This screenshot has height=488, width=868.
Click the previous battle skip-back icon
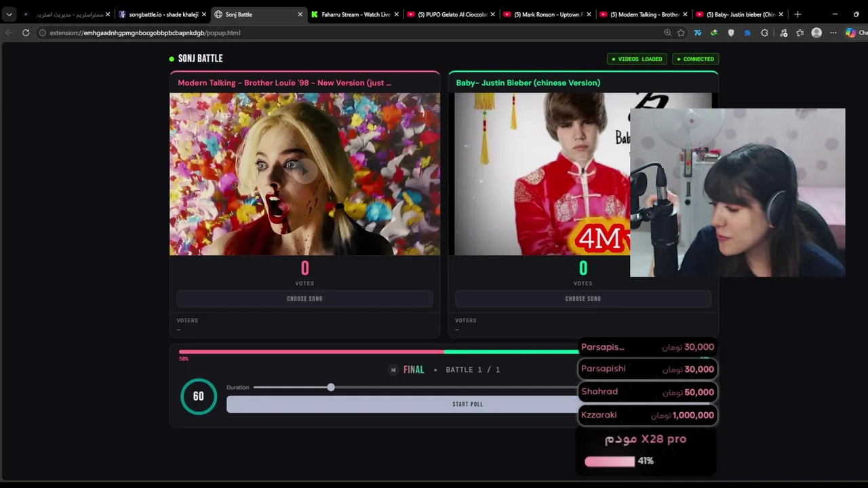[393, 369]
